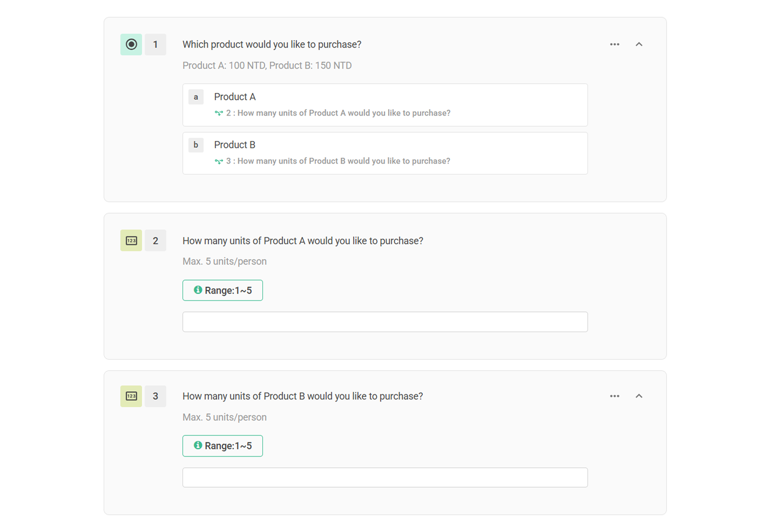Viewport: 770px width, 532px height.
Task: Click the Product B units input field
Action: pyautogui.click(x=385, y=478)
